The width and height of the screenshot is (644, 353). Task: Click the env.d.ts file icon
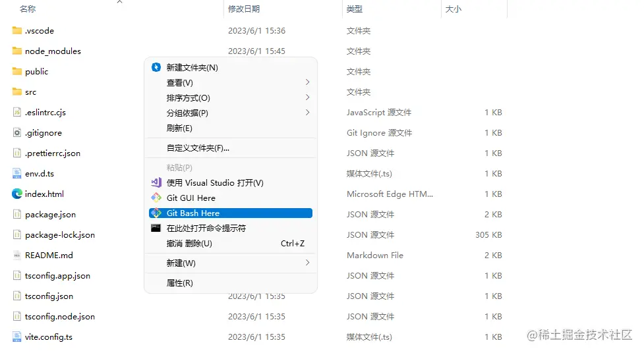tap(17, 173)
